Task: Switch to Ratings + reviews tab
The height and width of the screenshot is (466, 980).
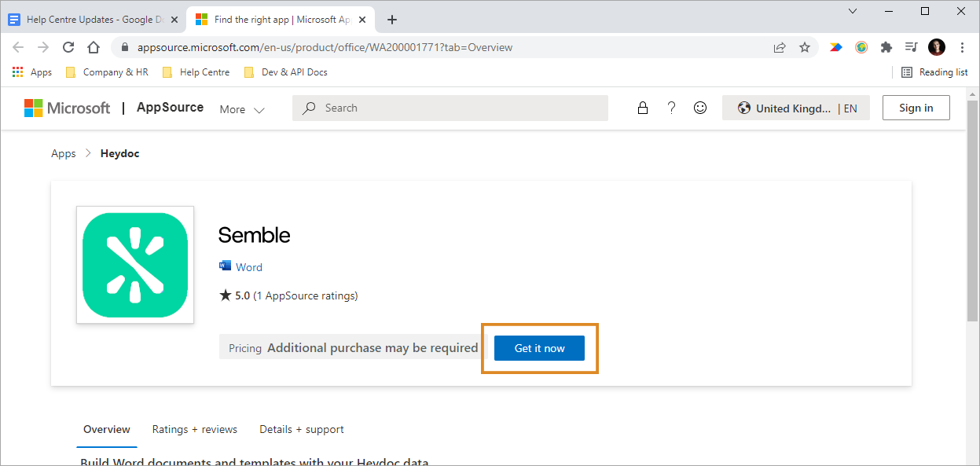Action: [x=195, y=429]
